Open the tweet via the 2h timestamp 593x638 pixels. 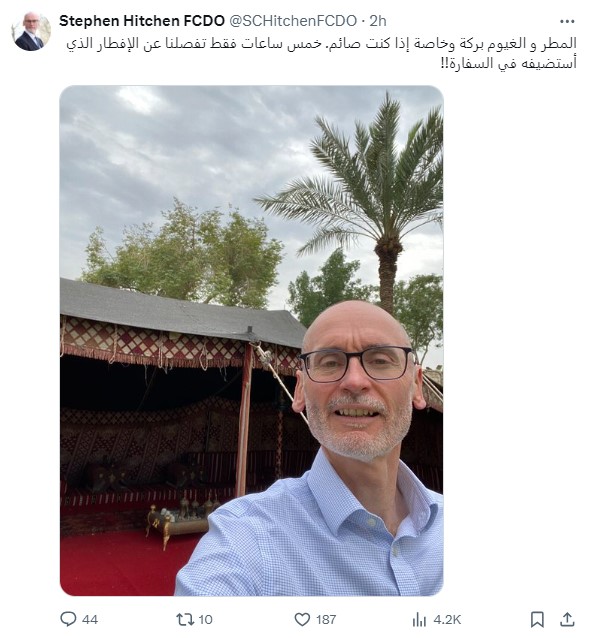point(378,21)
